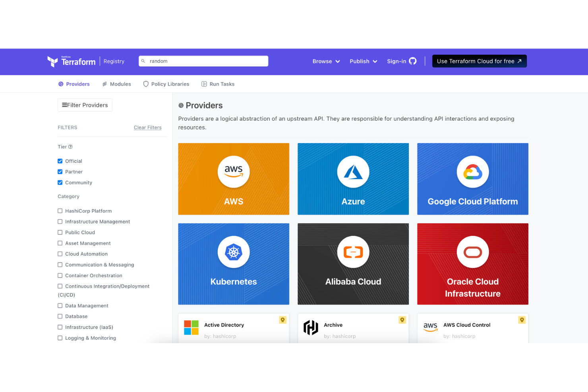
Task: Check the Continuous Integration/Deployment category
Action: [x=60, y=286]
